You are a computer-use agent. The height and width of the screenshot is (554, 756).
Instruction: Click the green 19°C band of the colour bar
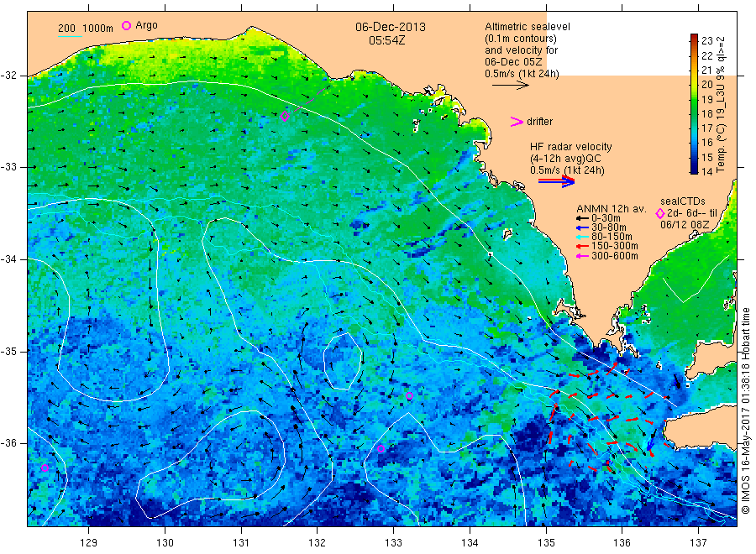(694, 99)
